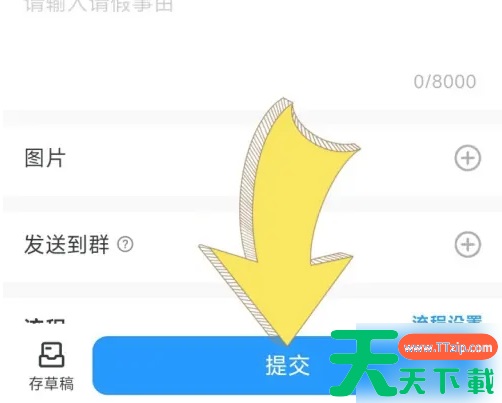The image size is (502, 403).
Task: Click the 存草稿 inbox tray icon
Action: coord(51,355)
